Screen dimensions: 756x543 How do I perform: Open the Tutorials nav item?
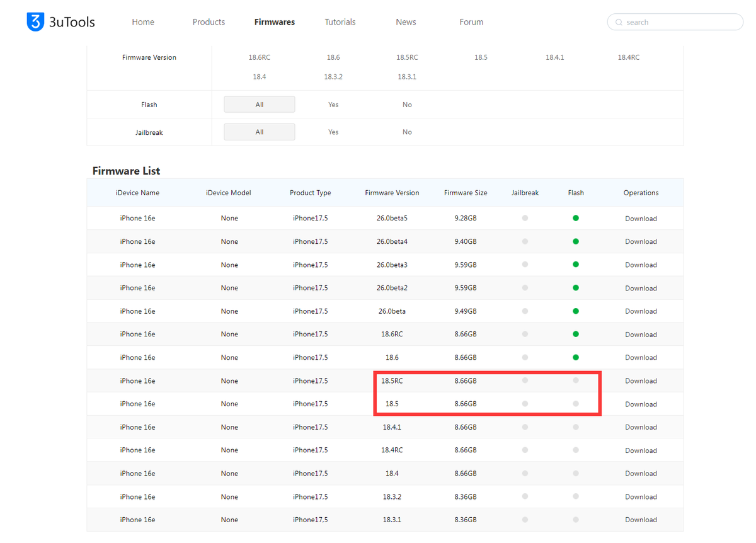340,22
